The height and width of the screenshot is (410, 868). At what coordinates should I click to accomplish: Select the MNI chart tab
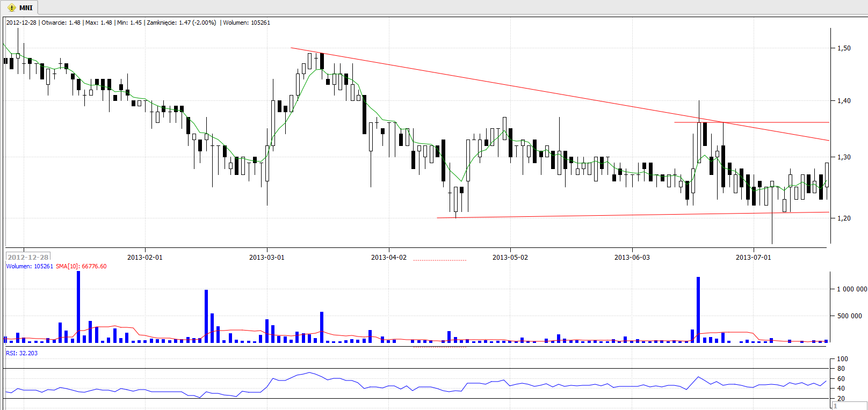(x=20, y=8)
